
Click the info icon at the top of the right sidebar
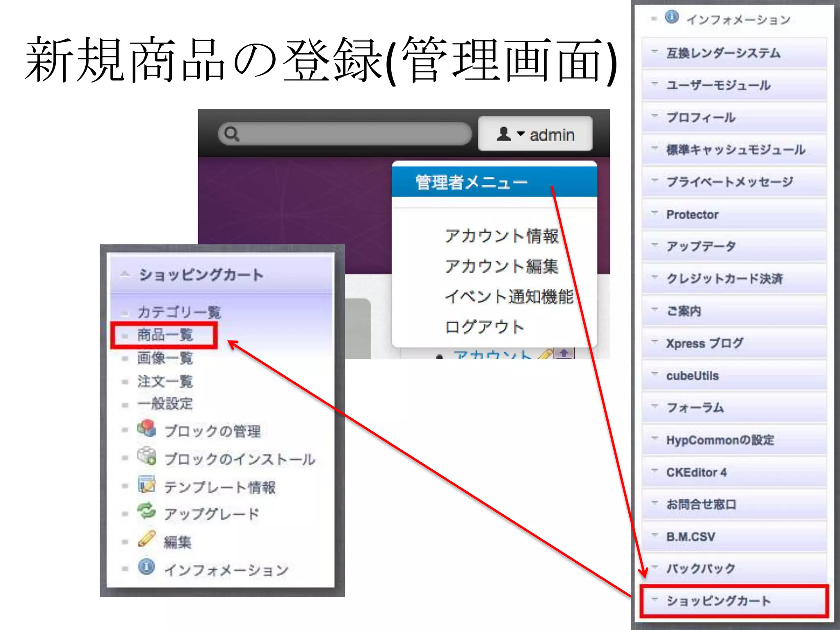point(672,17)
